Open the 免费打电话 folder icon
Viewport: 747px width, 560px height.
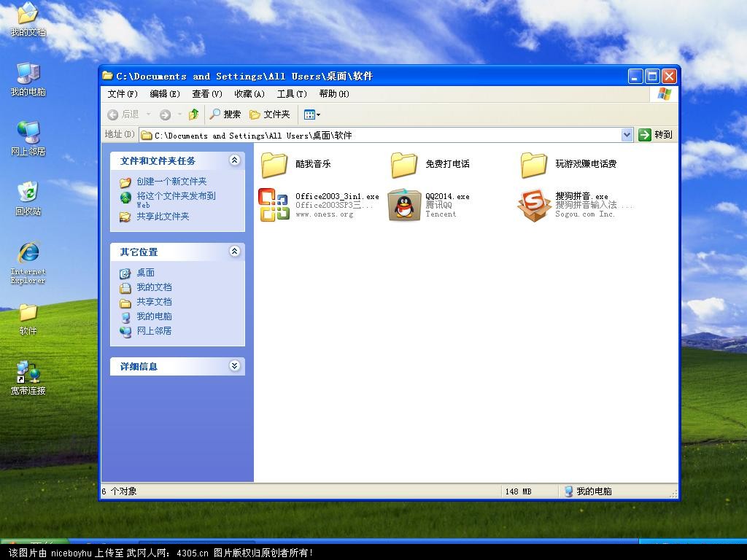[x=404, y=165]
